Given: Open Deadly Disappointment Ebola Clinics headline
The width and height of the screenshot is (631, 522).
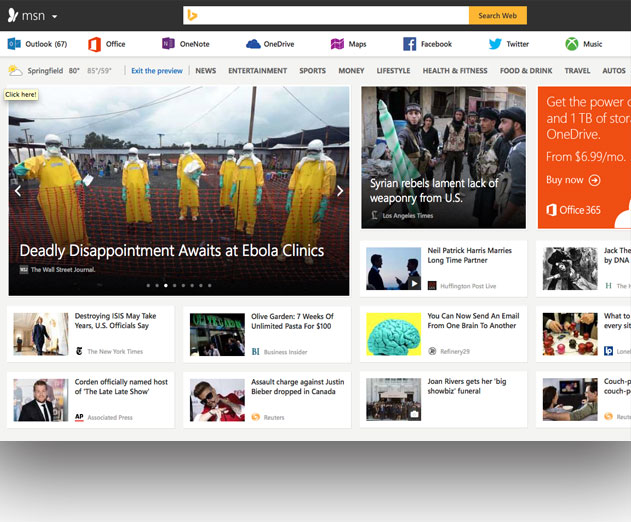Looking at the screenshot, I should [172, 250].
